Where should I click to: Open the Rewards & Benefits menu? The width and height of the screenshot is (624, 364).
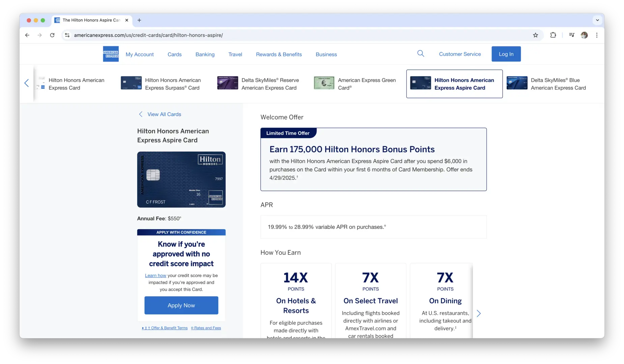279,54
